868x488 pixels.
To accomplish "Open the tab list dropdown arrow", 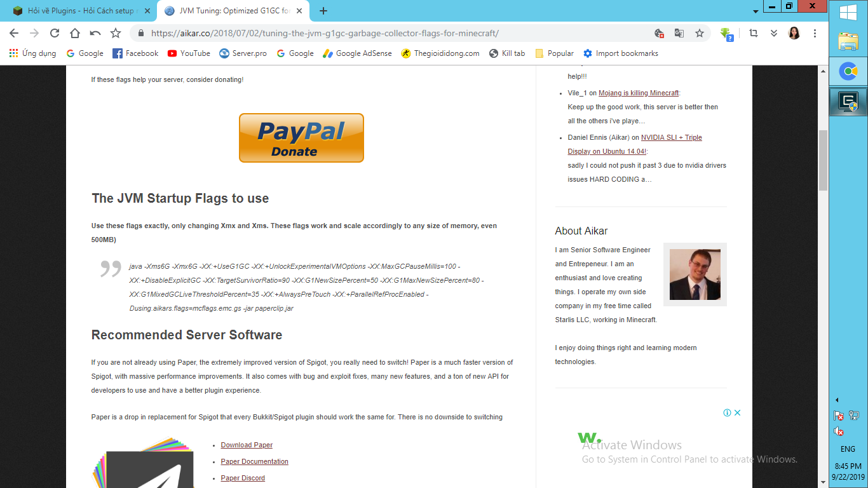I will (756, 11).
